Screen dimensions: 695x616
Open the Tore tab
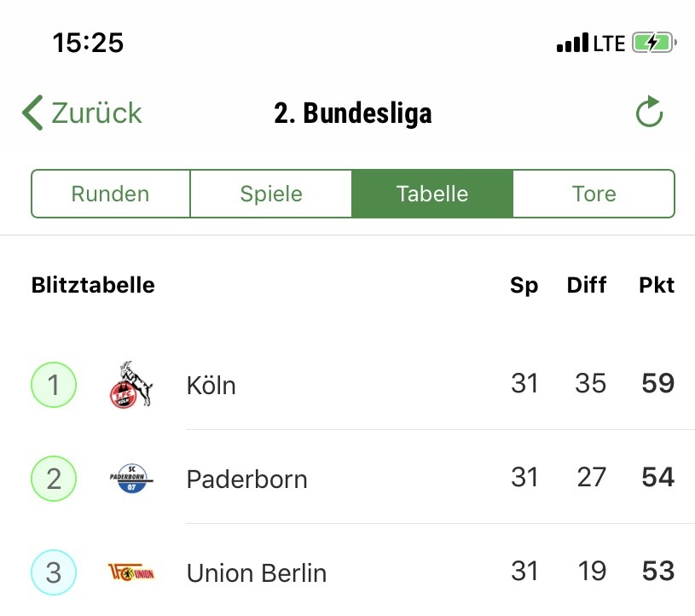click(594, 194)
